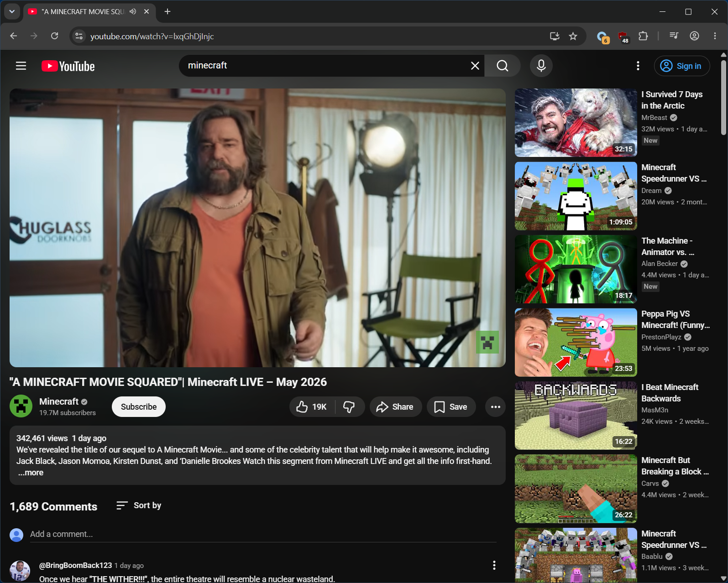Click the Dream channel name
This screenshot has height=583, width=728.
coord(651,191)
